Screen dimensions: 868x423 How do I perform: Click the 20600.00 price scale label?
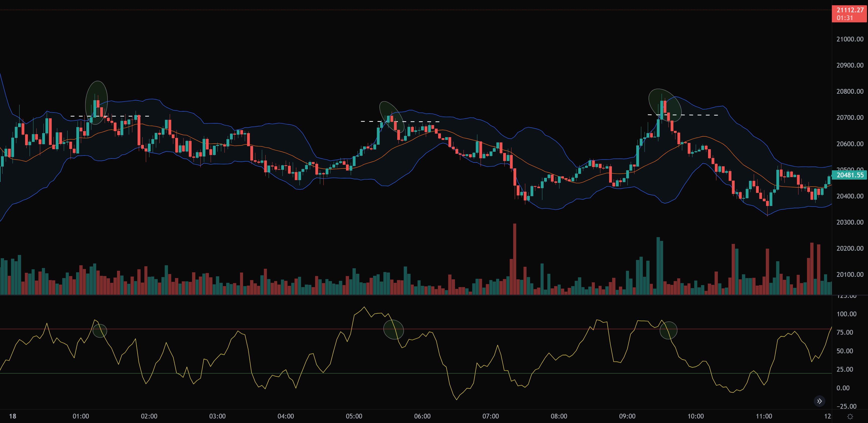tap(850, 144)
